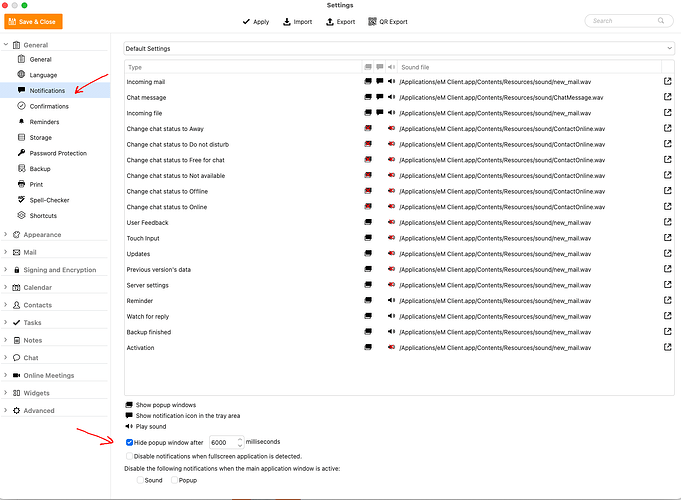Expand the Online Meetings section
Viewport: 681px width, 500px height.
click(6, 375)
